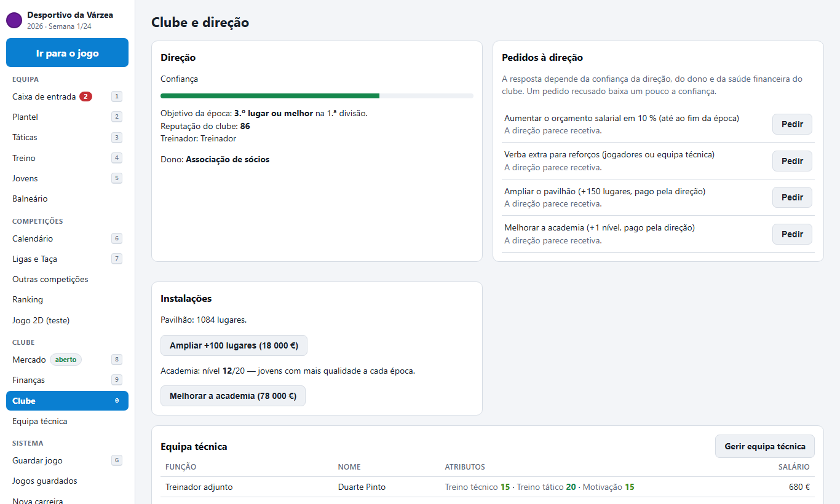Open Caixa de entrada in sidebar
Viewport: 840px width, 504px height.
pos(67,96)
